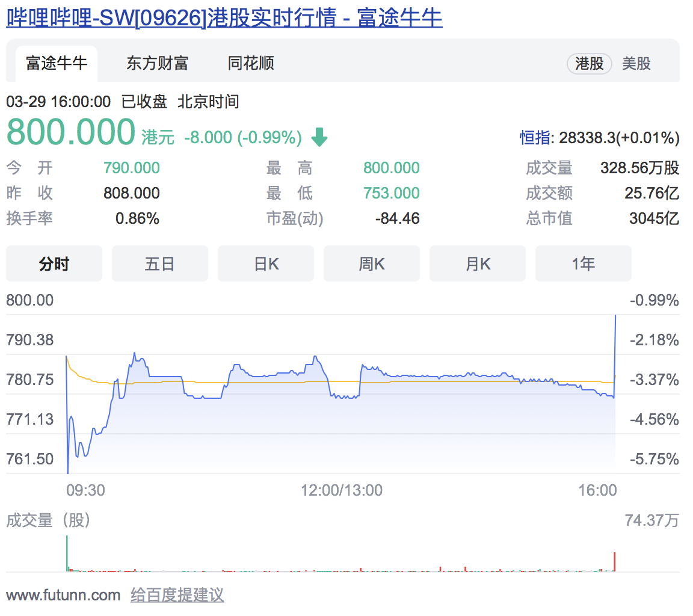Switch the chart to 日K

tap(266, 263)
